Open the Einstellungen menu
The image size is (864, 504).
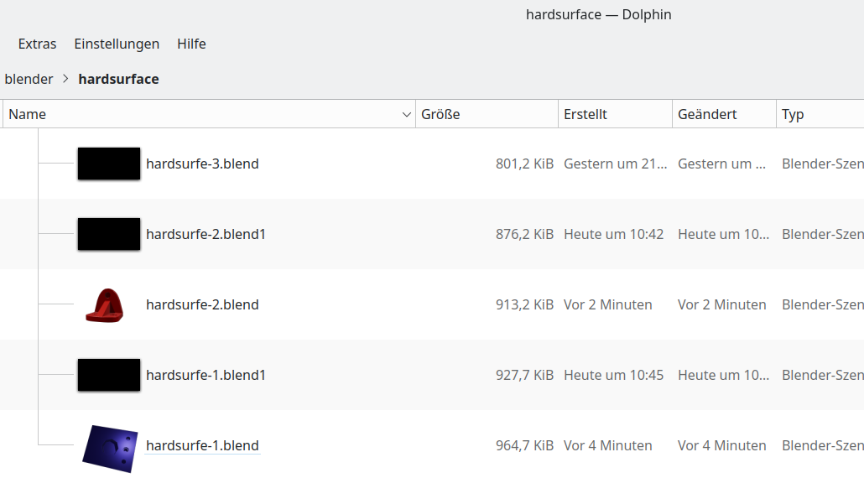(x=117, y=44)
